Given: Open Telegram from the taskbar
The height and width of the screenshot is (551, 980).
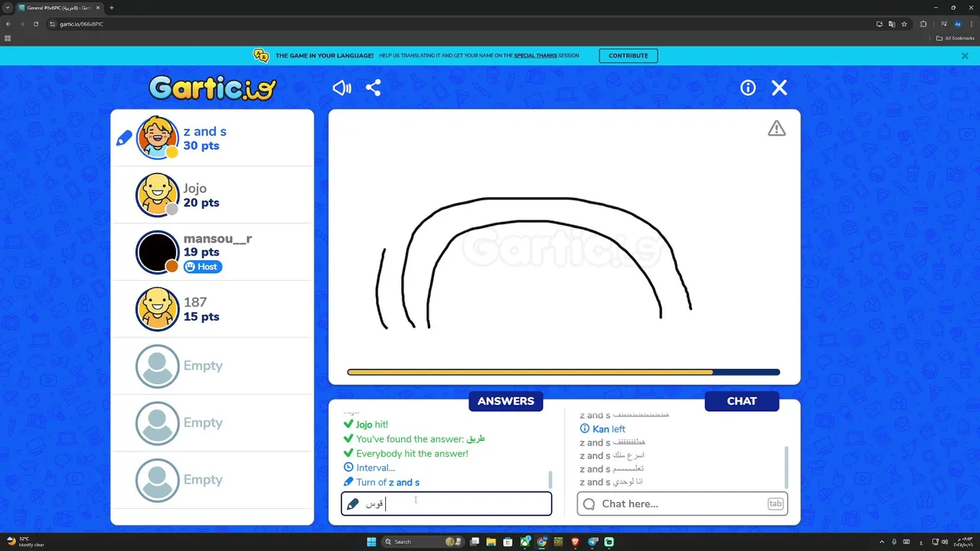Looking at the screenshot, I should (x=593, y=542).
